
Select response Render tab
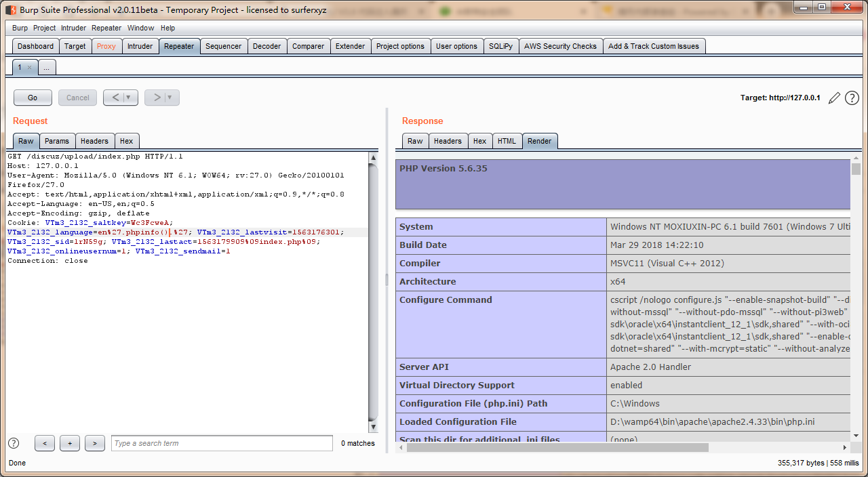tap(540, 141)
